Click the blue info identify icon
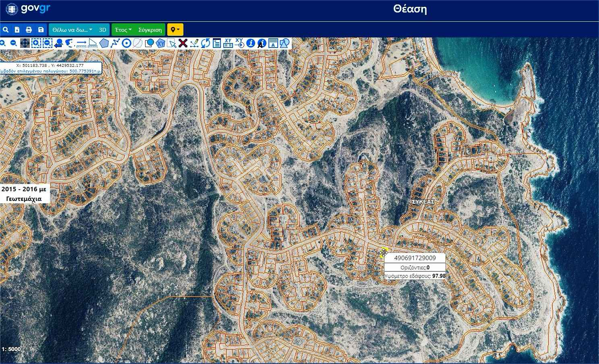Screen dimensions: 599x364 point(250,43)
